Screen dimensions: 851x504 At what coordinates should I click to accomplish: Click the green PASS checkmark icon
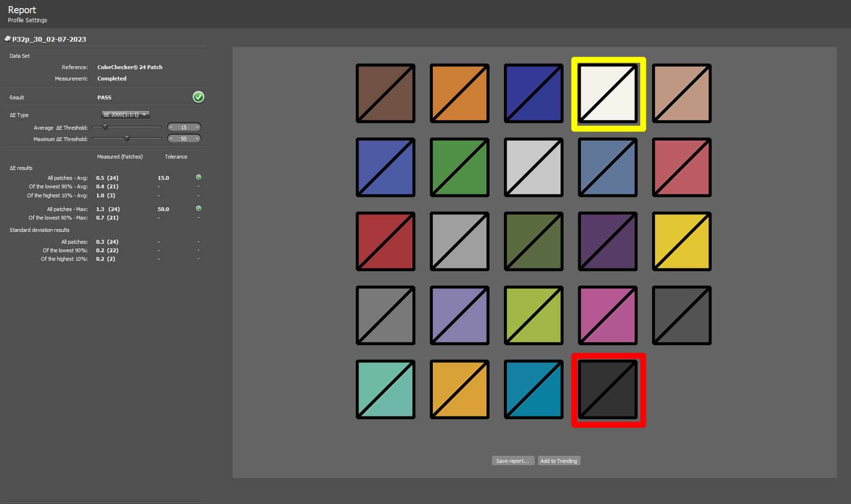(x=198, y=97)
